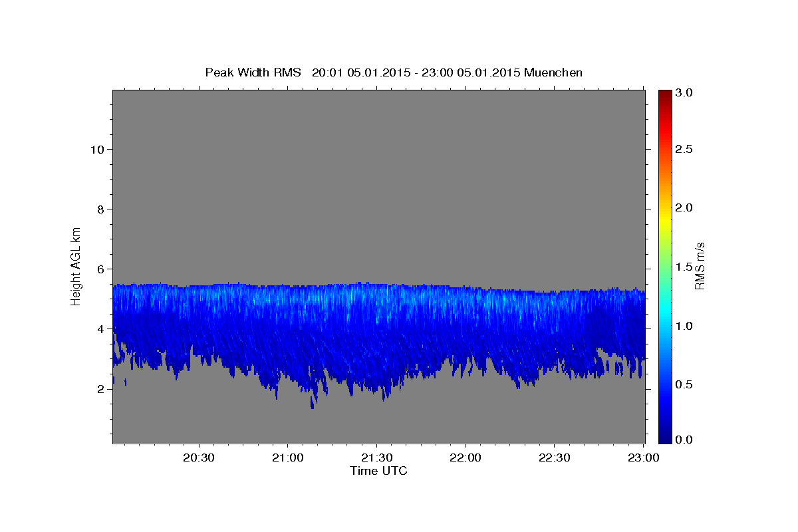Click the height tick label 8
The width and height of the screenshot is (798, 532).
(x=101, y=209)
